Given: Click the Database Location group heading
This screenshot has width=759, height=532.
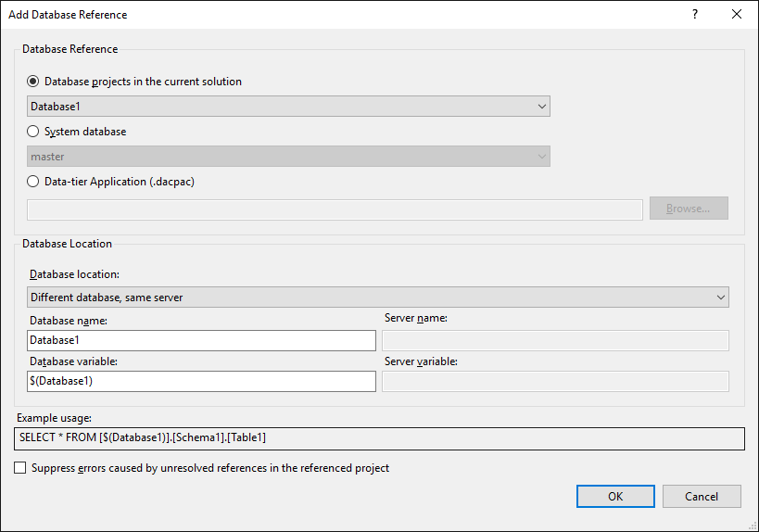Looking at the screenshot, I should pyautogui.click(x=67, y=244).
